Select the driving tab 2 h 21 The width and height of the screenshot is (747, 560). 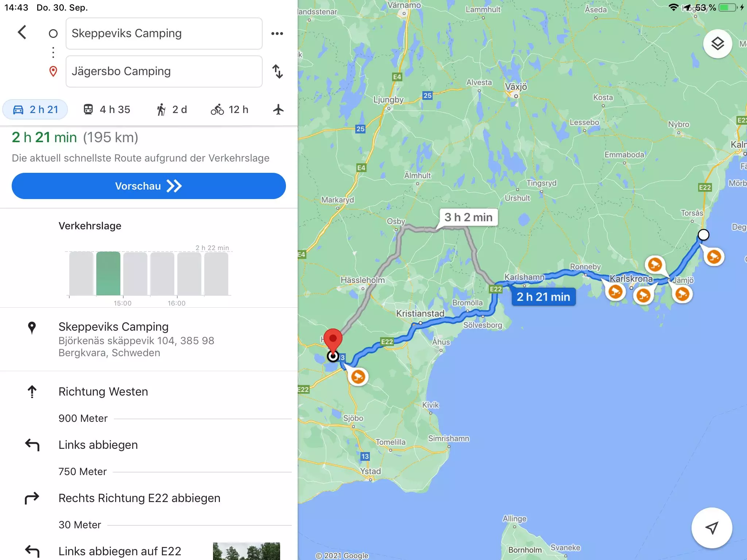35,109
